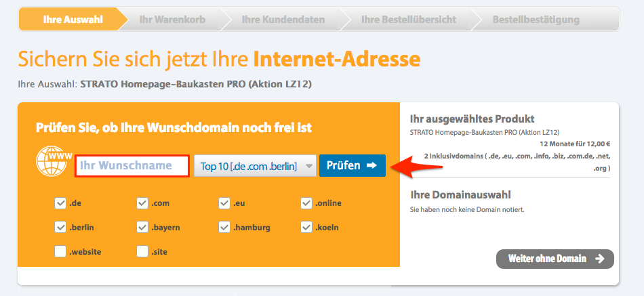Uncheck the .hamburg domain checkbox
This screenshot has width=644, height=296.
click(224, 227)
